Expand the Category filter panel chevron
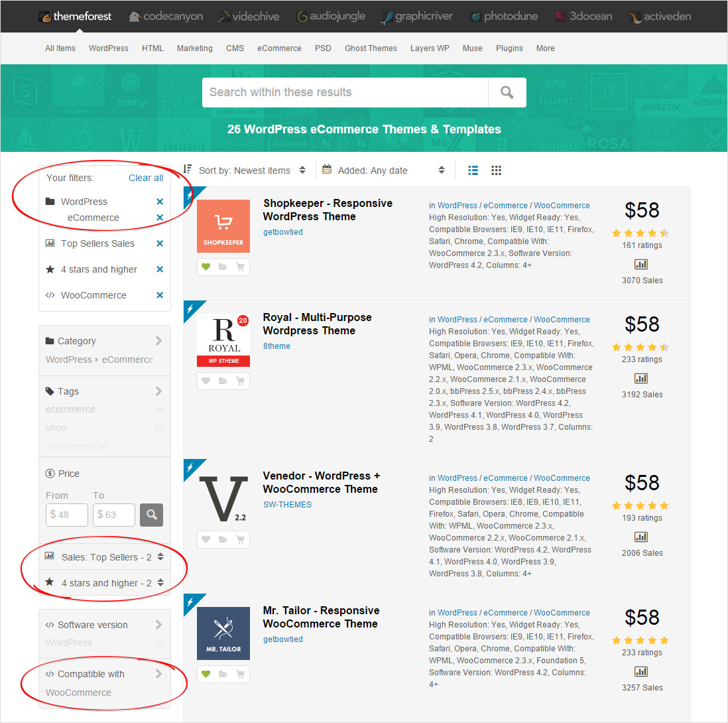Screen dimensions: 728x723 coord(158,341)
